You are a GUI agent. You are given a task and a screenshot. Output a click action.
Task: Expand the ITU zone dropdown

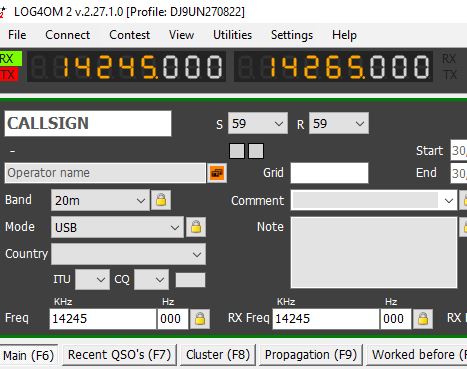92,279
